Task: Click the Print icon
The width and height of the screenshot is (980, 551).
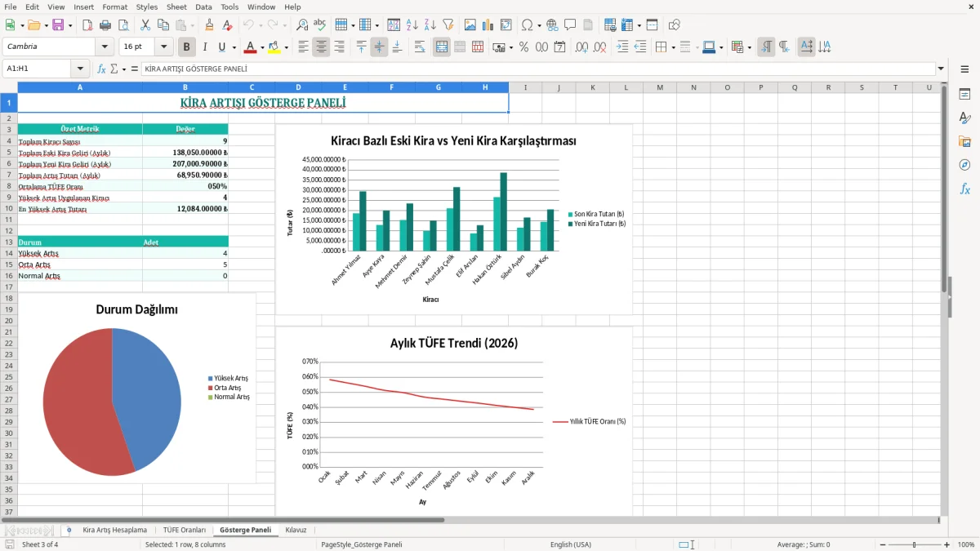Action: click(x=105, y=25)
